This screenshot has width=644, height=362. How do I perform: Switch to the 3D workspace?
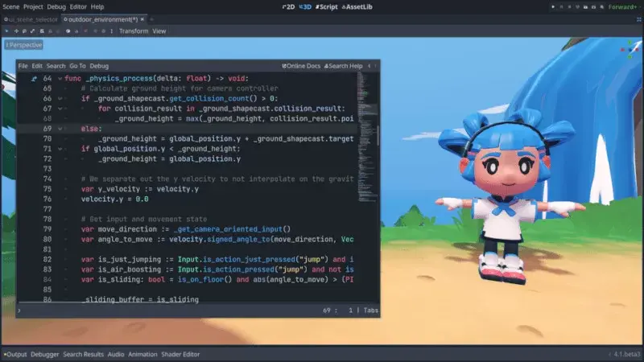[x=305, y=7]
